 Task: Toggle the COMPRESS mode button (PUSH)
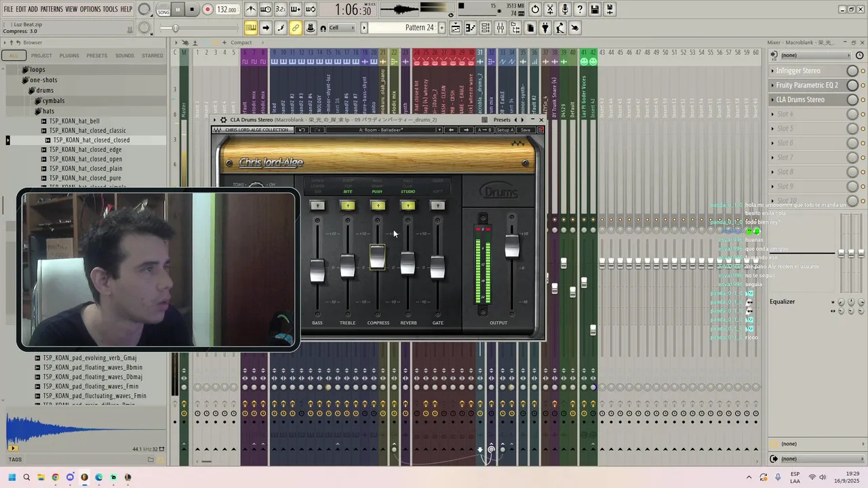coord(378,205)
